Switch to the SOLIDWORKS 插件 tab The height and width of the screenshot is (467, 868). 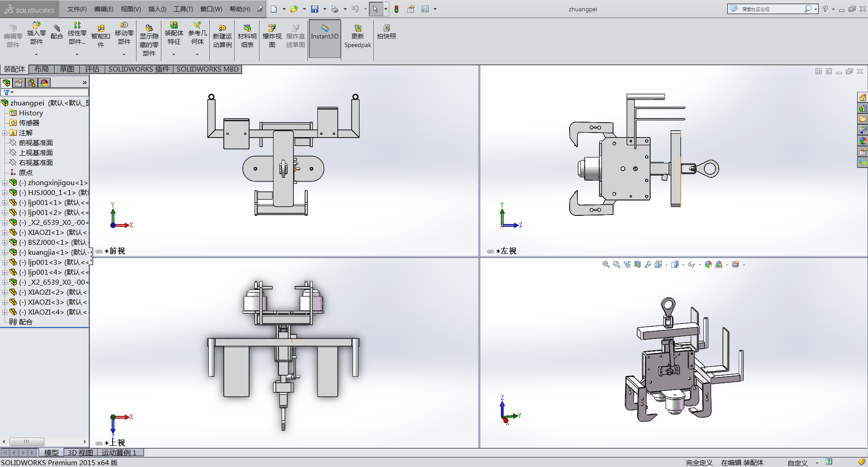point(139,69)
